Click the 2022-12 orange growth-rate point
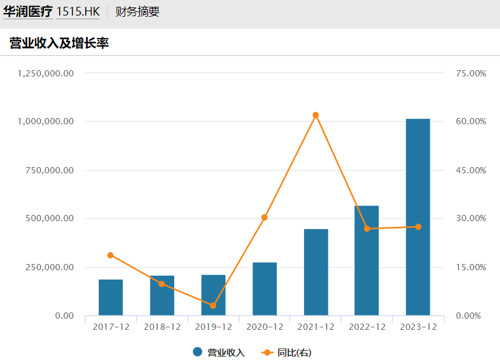500x364 pixels. [x=367, y=229]
